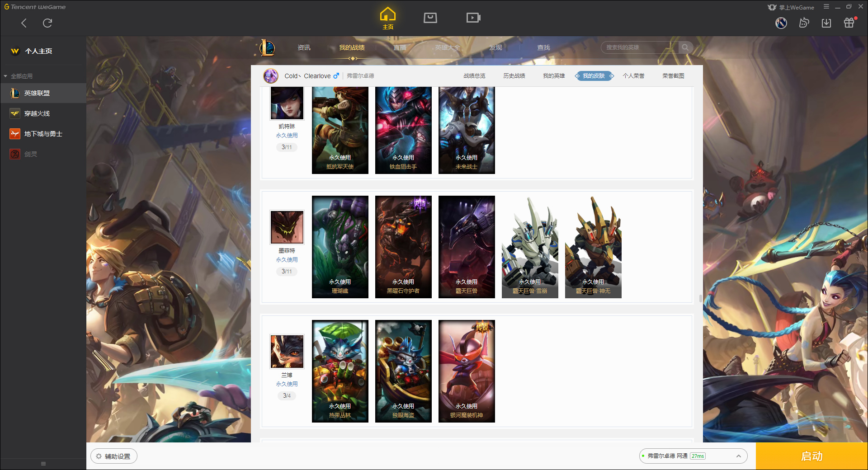Image resolution: width=868 pixels, height=470 pixels.
Task: Refresh the page with reload icon
Action: pos(47,23)
